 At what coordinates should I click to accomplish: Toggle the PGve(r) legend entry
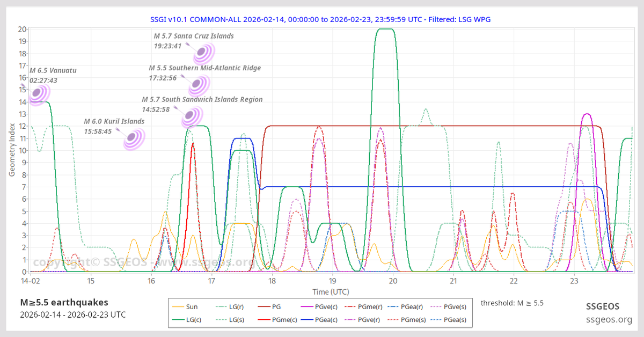tap(363, 320)
